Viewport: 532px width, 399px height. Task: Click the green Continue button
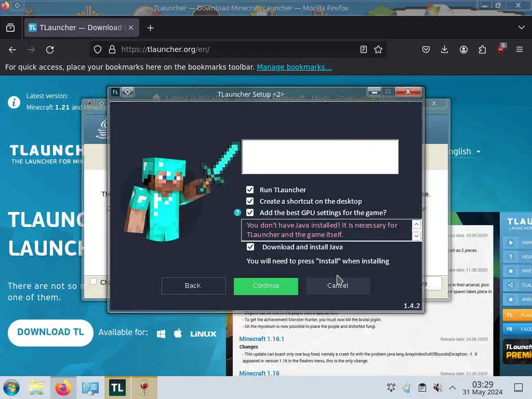(266, 286)
